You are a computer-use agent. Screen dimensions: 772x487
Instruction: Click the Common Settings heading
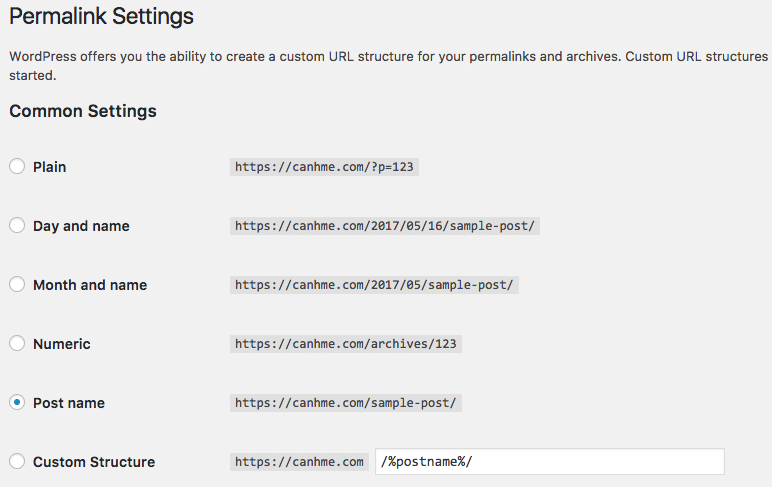point(83,111)
